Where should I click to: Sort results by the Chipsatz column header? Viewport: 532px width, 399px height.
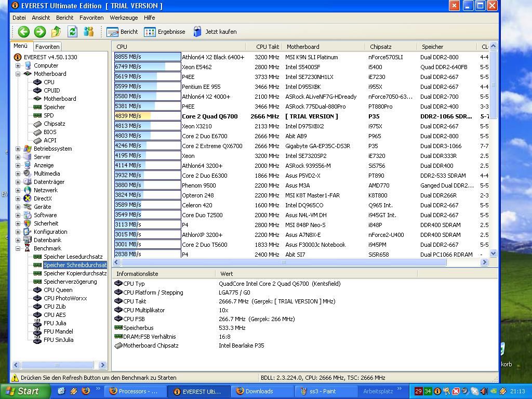coord(391,46)
